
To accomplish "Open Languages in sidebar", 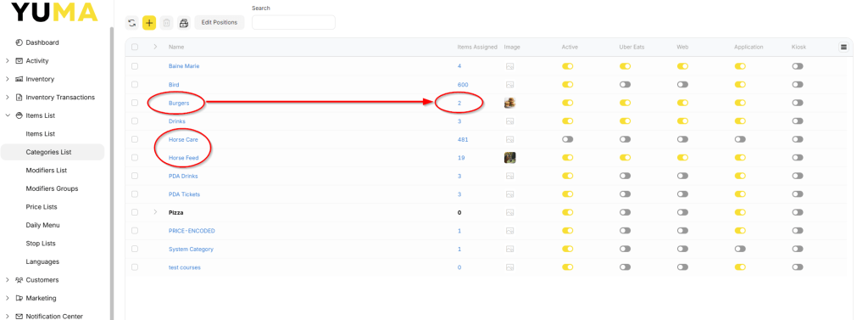I will tap(42, 261).
